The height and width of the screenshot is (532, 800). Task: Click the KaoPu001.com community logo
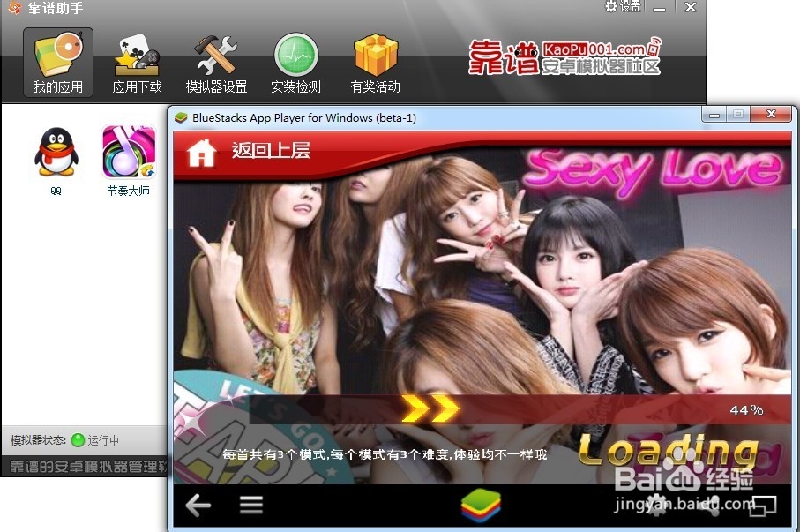564,56
